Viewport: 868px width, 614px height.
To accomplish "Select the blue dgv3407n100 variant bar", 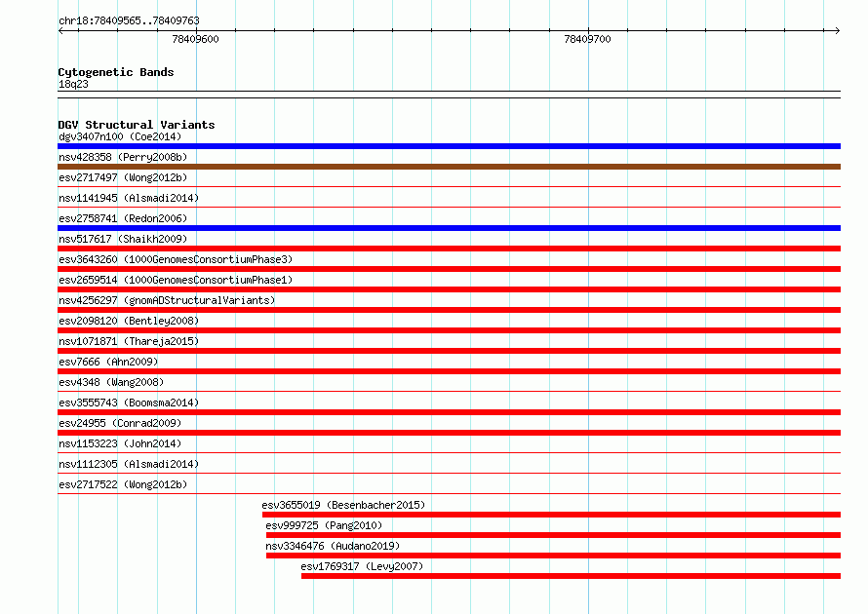I will 449,146.
